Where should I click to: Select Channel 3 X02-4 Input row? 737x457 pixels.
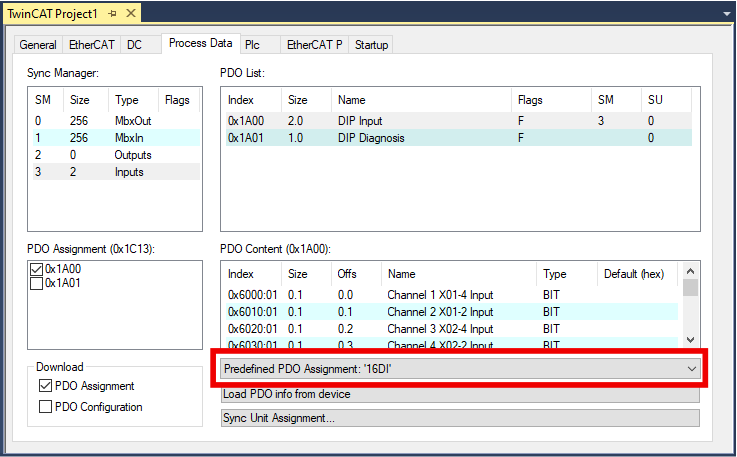(x=452, y=329)
